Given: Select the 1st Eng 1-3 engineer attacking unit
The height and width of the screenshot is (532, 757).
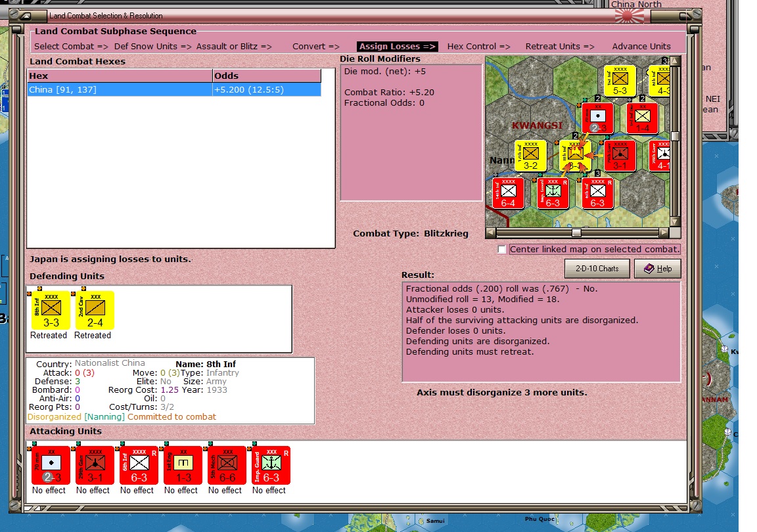Looking at the screenshot, I should click(x=181, y=466).
